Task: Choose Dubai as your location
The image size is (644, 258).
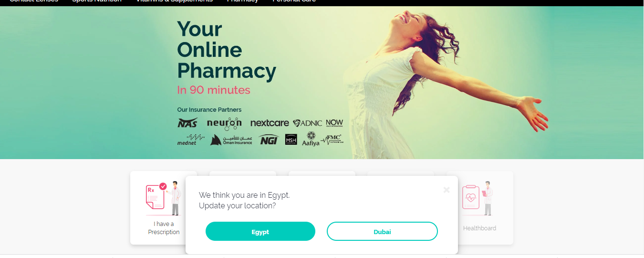Action: [x=382, y=231]
